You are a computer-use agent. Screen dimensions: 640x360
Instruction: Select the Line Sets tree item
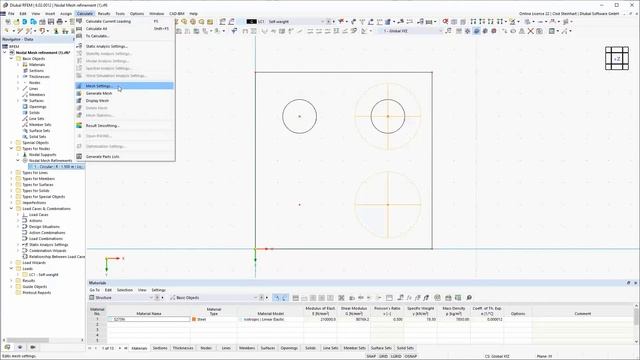pyautogui.click(x=36, y=118)
